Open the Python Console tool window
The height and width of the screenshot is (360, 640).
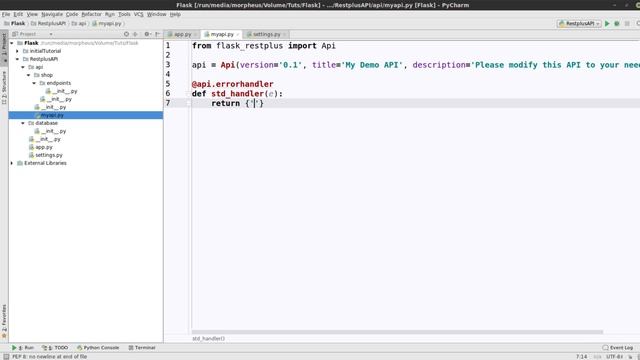click(x=98, y=348)
